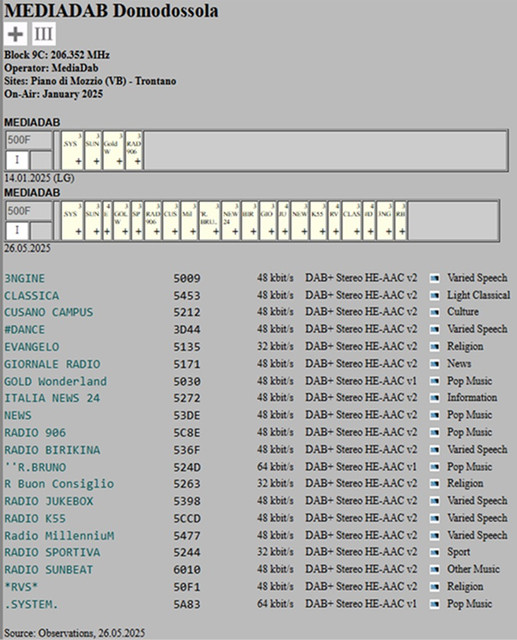Click the 'Other Music' programme type
517x640 pixels.
coord(473,569)
